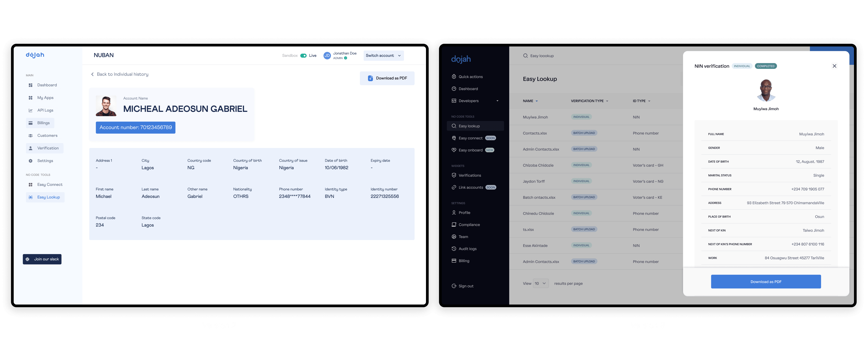Viewport: 868px width, 351px height.
Task: Click the ts.xlsx table row
Action: click(596, 229)
